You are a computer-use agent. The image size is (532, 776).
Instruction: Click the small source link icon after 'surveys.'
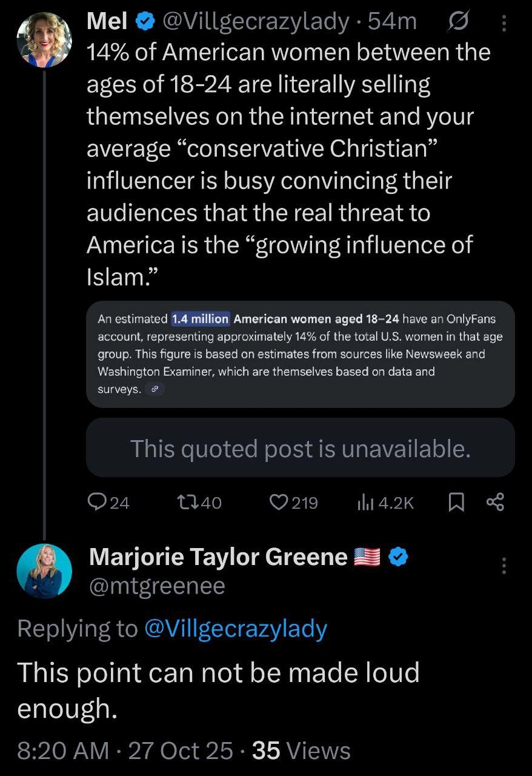click(155, 390)
